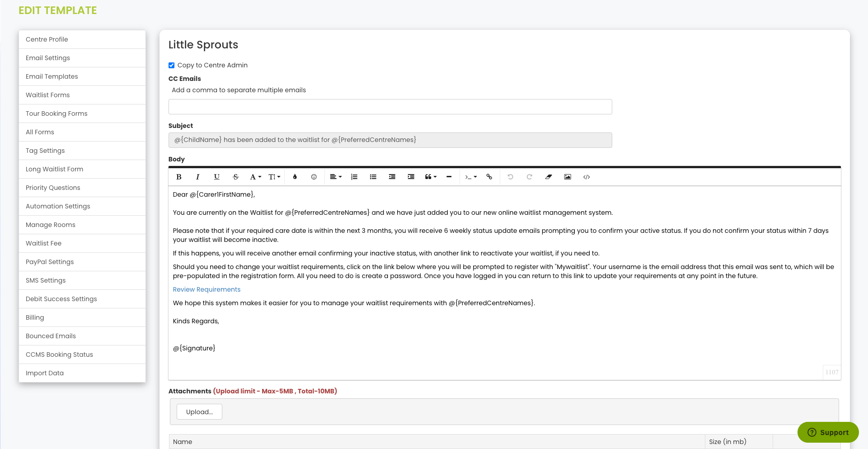The height and width of the screenshot is (449, 868).
Task: Open the text color droplet picker
Action: tap(295, 177)
